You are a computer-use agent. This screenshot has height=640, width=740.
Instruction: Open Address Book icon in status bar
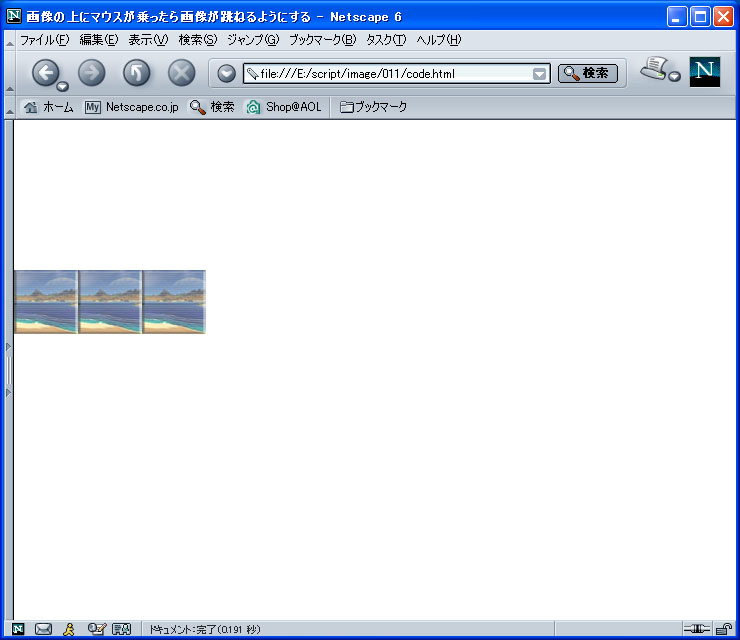click(121, 629)
